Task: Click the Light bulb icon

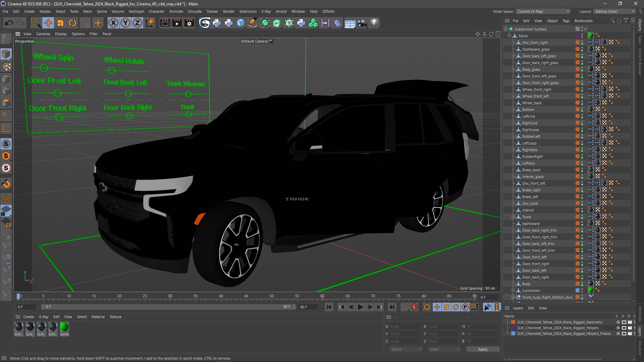Action: 374,23
